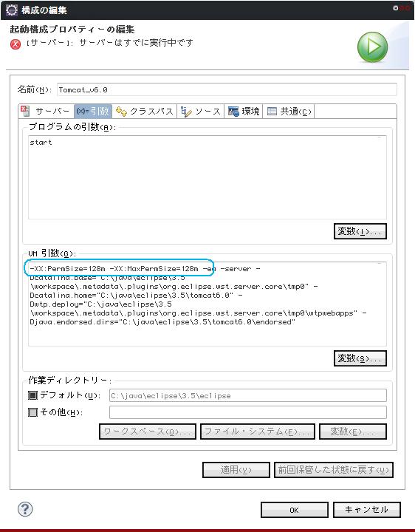The image size is (415, 532).
Task: Click the Djava.endorsed.dirs line in VM arguments
Action: coord(162,321)
